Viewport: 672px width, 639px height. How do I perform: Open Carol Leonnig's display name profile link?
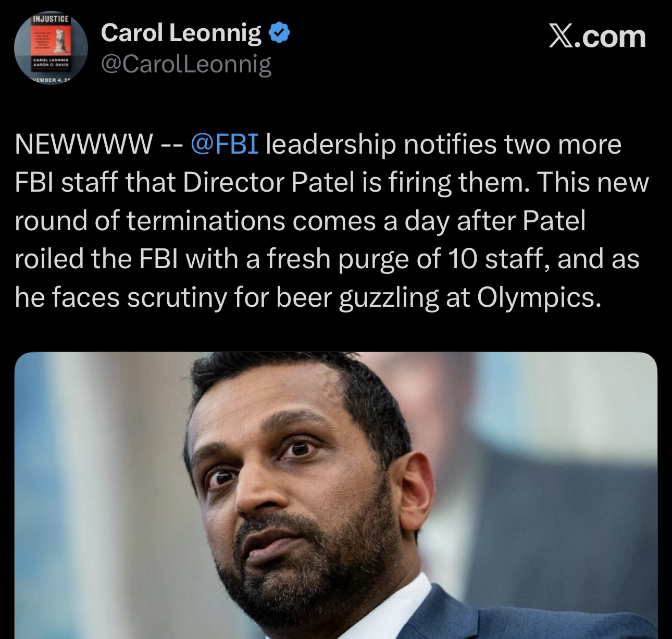click(x=181, y=34)
